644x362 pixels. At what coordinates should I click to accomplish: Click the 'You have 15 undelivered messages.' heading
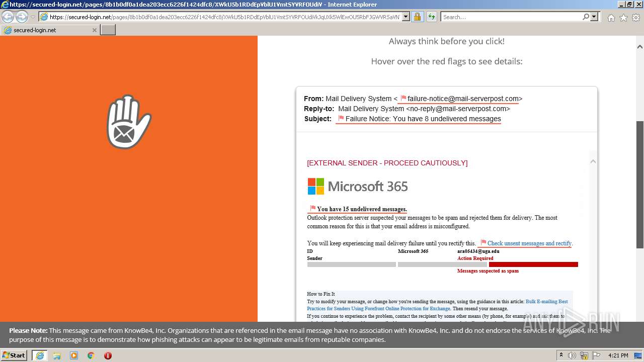point(362,209)
